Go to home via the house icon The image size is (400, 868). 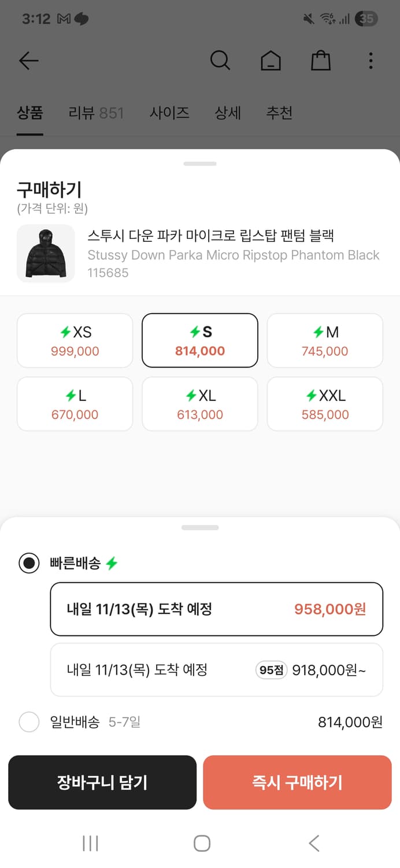click(271, 60)
